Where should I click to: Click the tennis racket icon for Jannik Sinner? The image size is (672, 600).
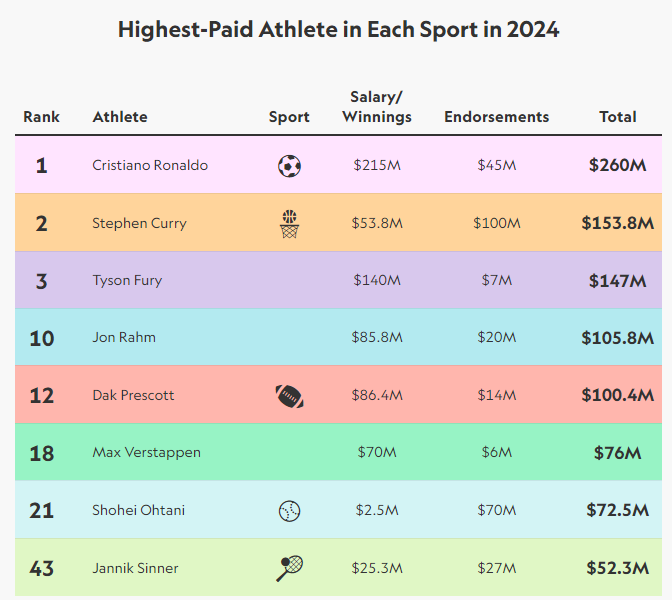[x=289, y=568]
